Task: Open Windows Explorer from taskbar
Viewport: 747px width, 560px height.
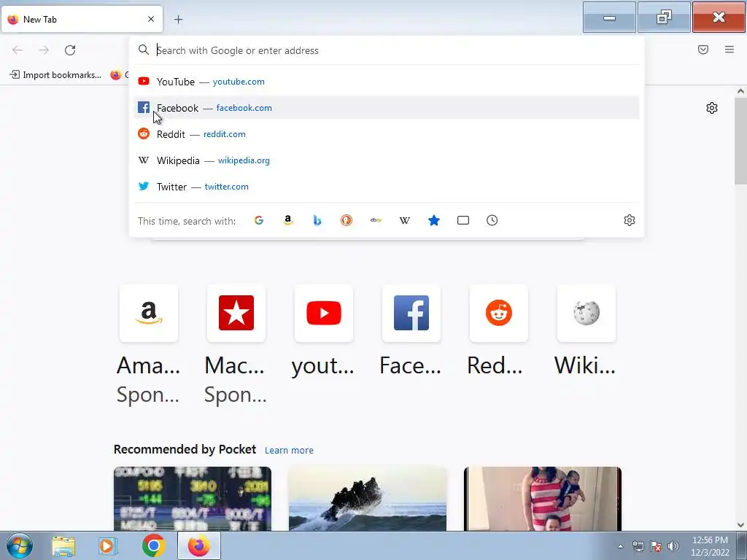Action: tap(63, 545)
